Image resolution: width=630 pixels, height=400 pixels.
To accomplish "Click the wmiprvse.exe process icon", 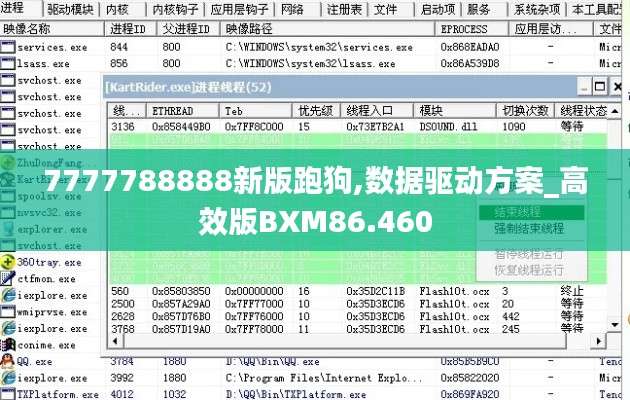I will coord(8,312).
